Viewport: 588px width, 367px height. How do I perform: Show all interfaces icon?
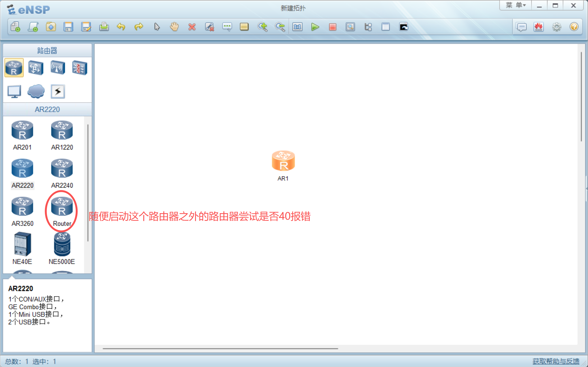368,27
